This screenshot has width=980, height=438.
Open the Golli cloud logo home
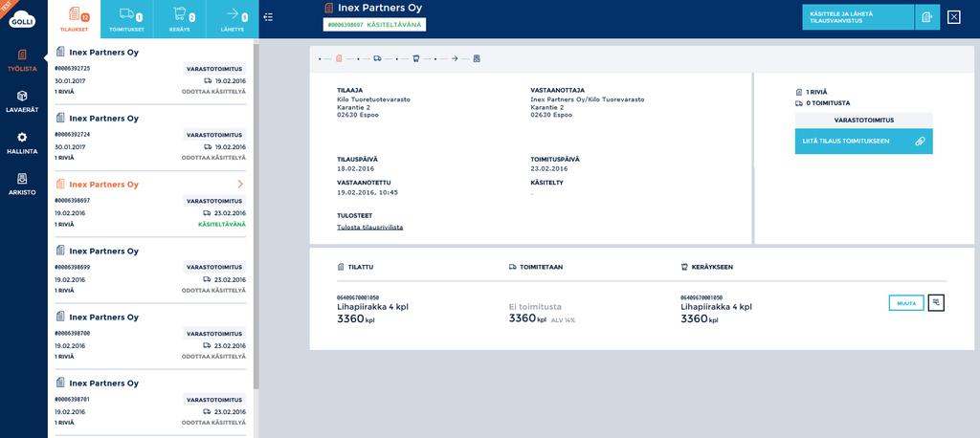22,20
